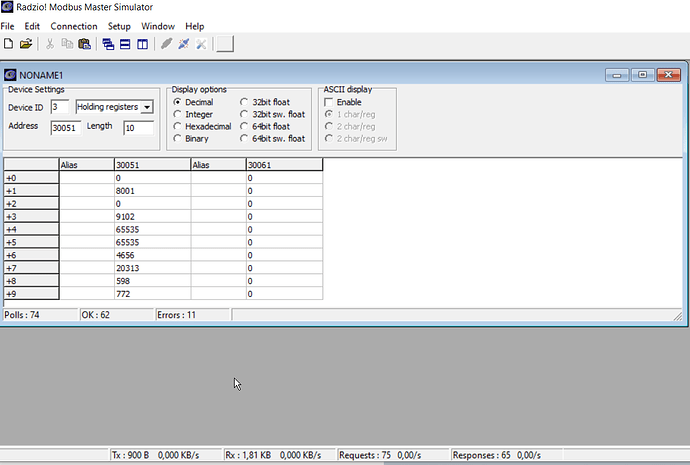Click the Length input field
The width and height of the screenshot is (690, 465).
138,128
